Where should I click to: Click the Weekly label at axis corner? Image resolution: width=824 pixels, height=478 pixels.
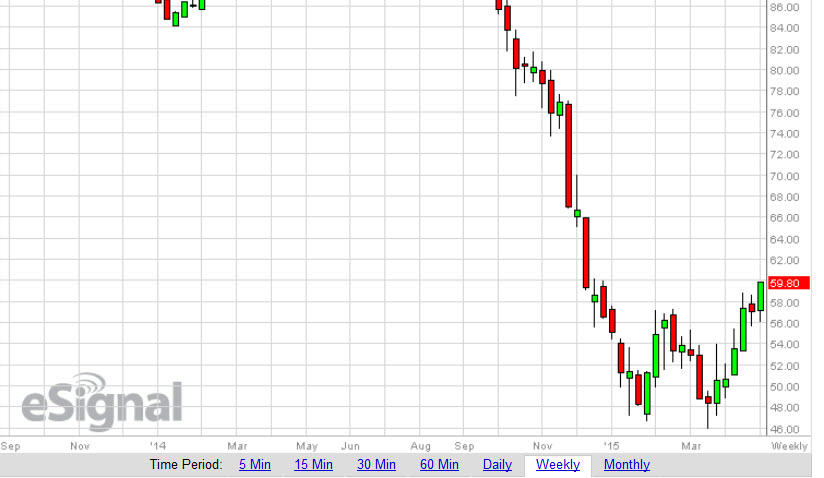789,446
